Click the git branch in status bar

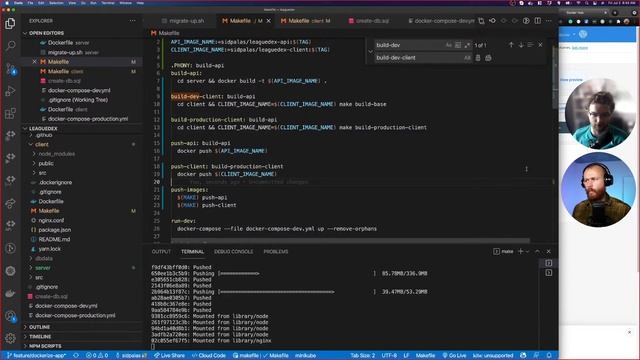(x=36, y=356)
